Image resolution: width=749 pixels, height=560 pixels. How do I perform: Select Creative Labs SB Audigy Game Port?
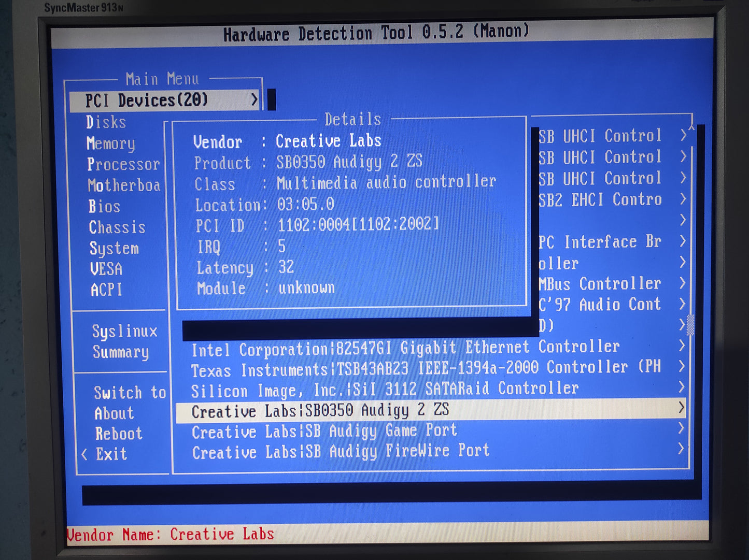[324, 431]
